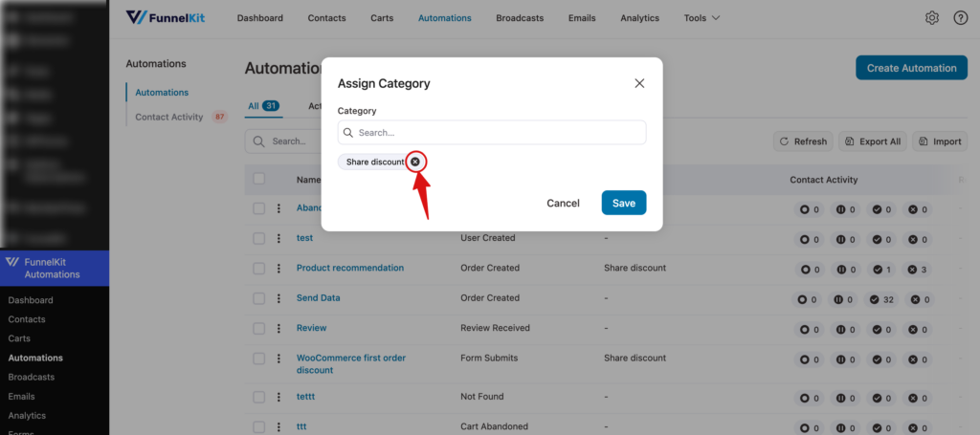Open three-dot menu for test row
This screenshot has width=980, height=435.
(x=278, y=238)
